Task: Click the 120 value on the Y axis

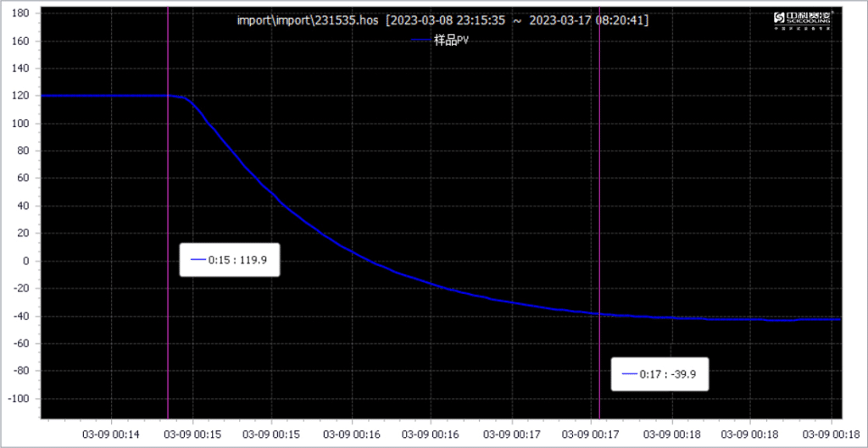Action: [x=20, y=96]
